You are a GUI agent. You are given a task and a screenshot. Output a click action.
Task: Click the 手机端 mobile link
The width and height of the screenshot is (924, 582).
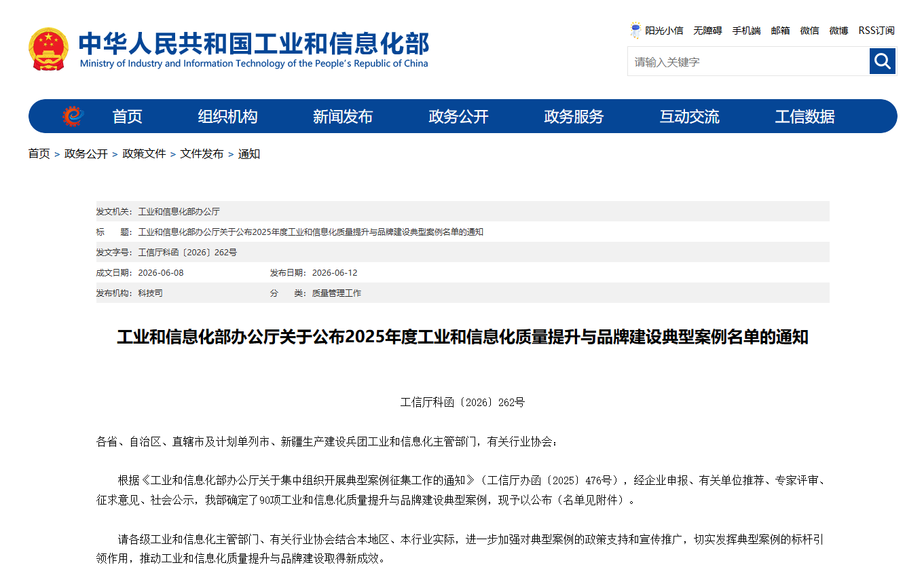[x=746, y=31]
